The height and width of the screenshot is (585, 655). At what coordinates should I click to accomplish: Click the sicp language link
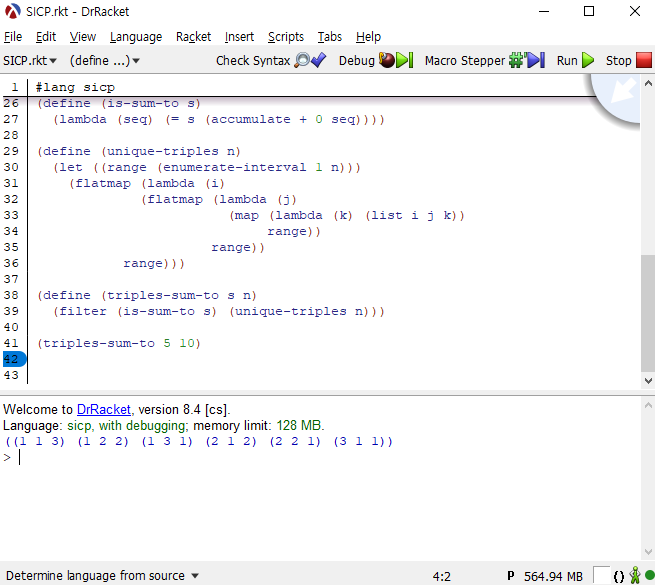click(x=78, y=425)
